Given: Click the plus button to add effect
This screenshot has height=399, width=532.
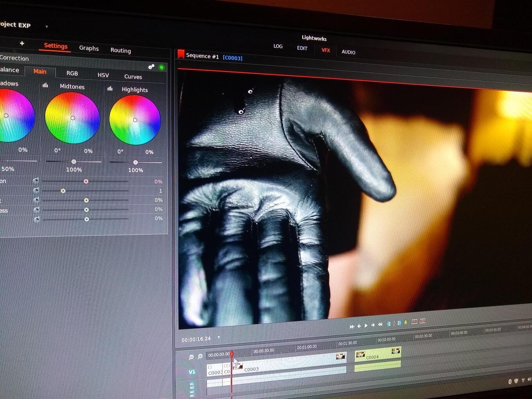Looking at the screenshot, I should 22,43.
